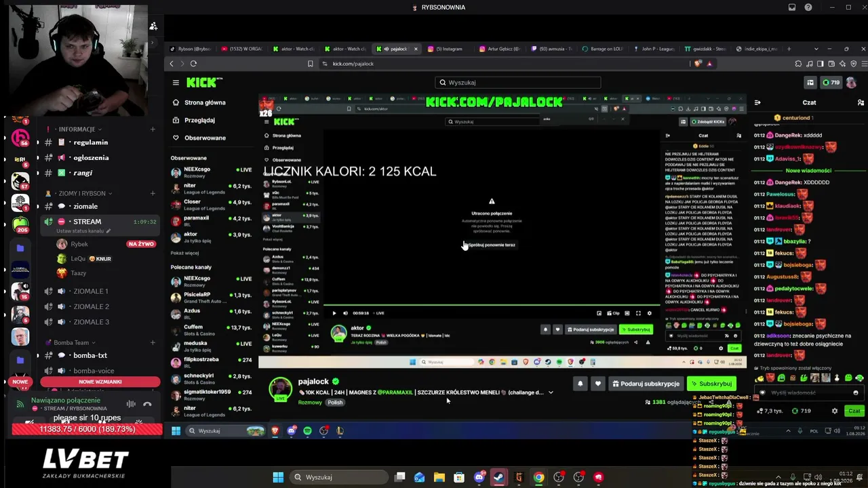Open Strona główna in Kick sidebar
868x488 pixels.
[x=205, y=102]
